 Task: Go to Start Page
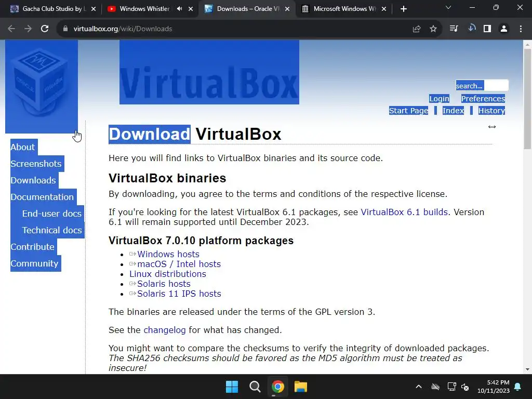[x=408, y=110]
